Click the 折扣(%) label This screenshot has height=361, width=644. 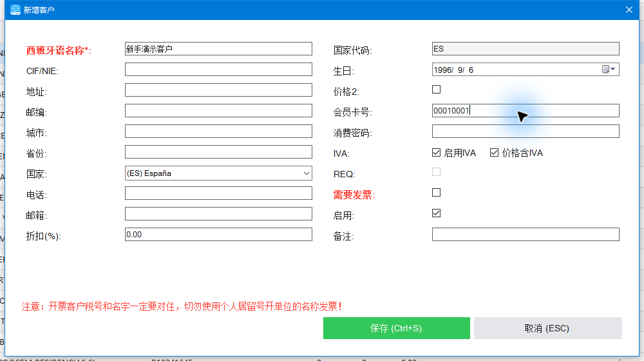click(44, 236)
